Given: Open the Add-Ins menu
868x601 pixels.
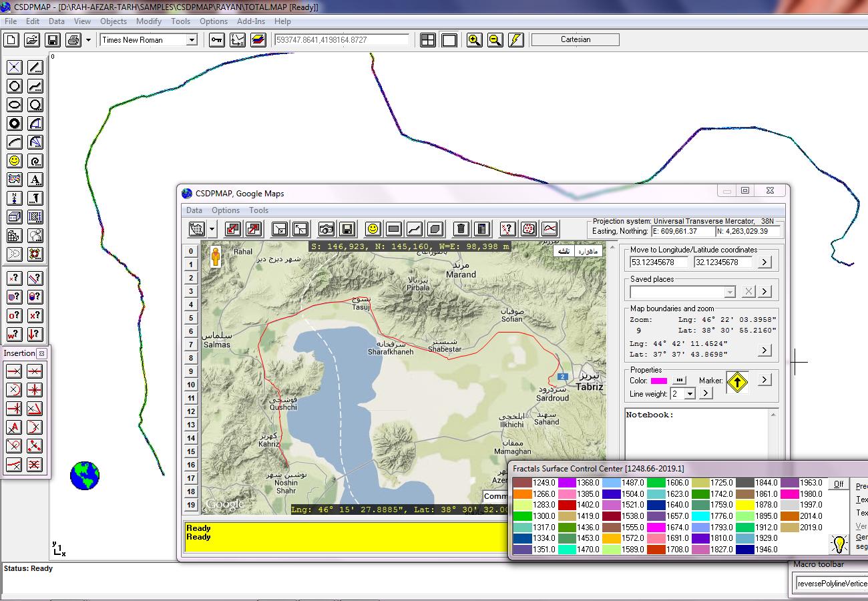Looking at the screenshot, I should tap(251, 21).
